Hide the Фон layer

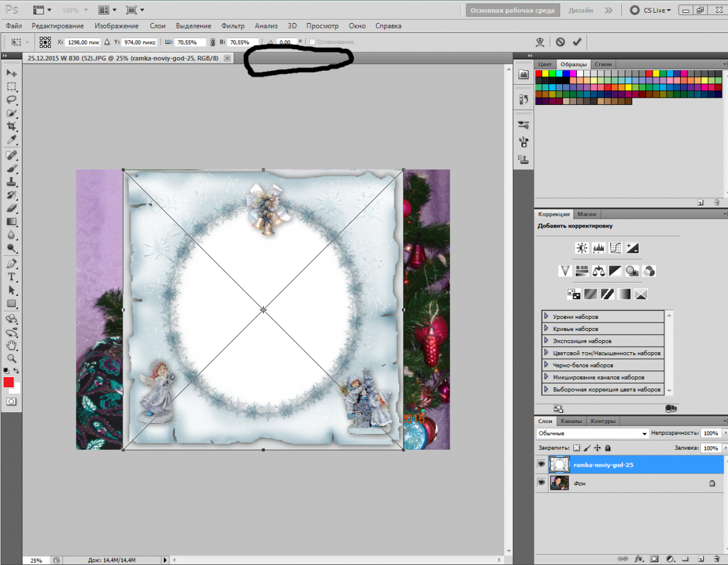coord(541,483)
